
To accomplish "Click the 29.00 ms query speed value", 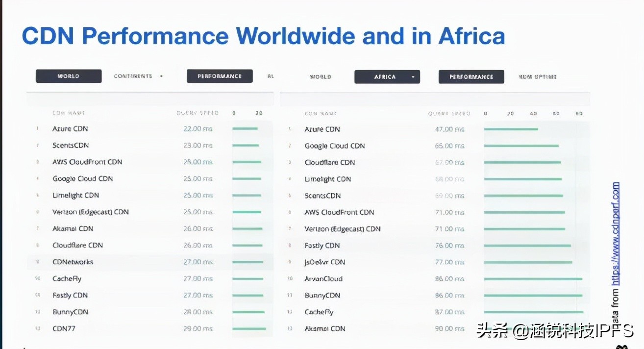I will pos(198,329).
